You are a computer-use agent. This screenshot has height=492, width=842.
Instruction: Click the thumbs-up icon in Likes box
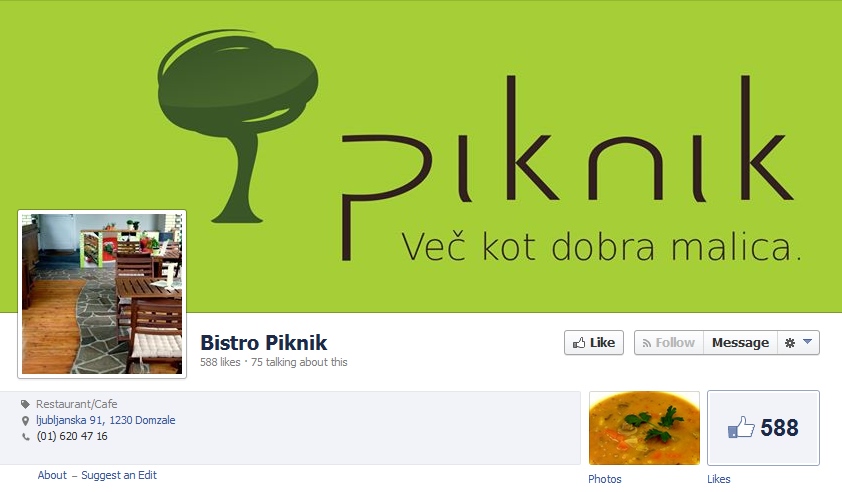(x=741, y=428)
